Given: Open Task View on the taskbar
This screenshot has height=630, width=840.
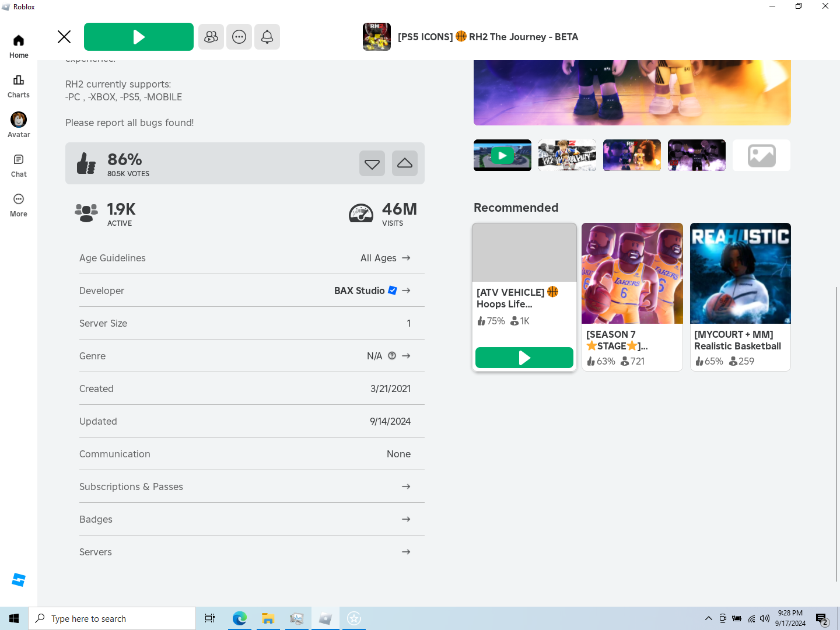Looking at the screenshot, I should (210, 618).
